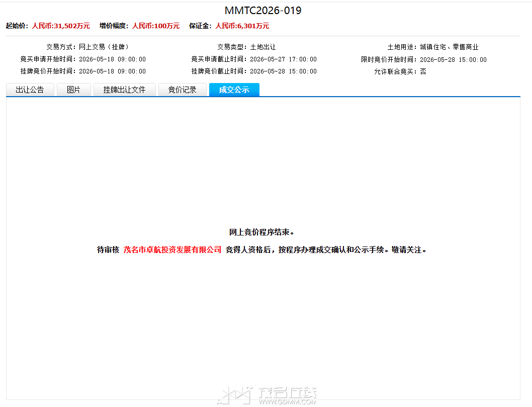Screen dimensions: 532x407
Task: Click the 起始价 label
Action: coord(17,26)
